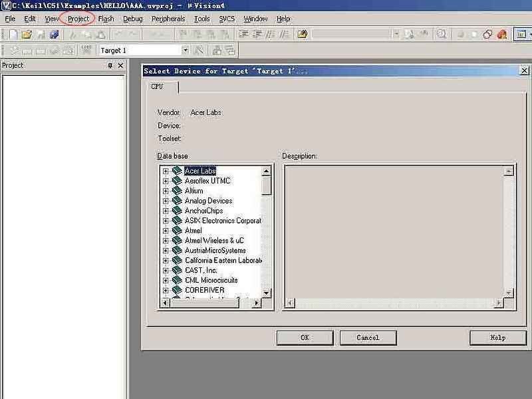
Task: Click the Build target icon
Action: coord(27,51)
